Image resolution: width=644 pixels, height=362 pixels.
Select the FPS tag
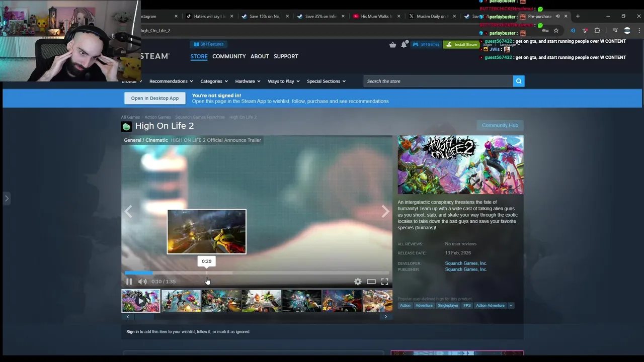467,305
